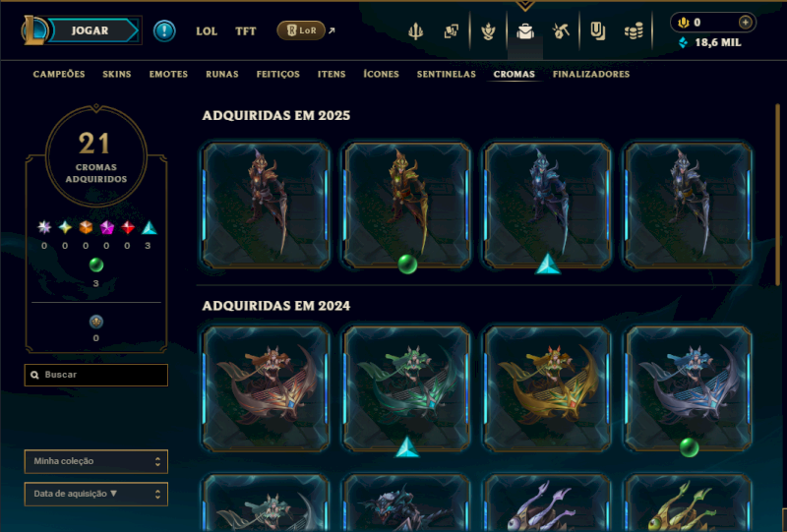Image resolution: width=787 pixels, height=532 pixels.
Task: Expand the Data de aquisição sort dropdown
Action: [95, 495]
